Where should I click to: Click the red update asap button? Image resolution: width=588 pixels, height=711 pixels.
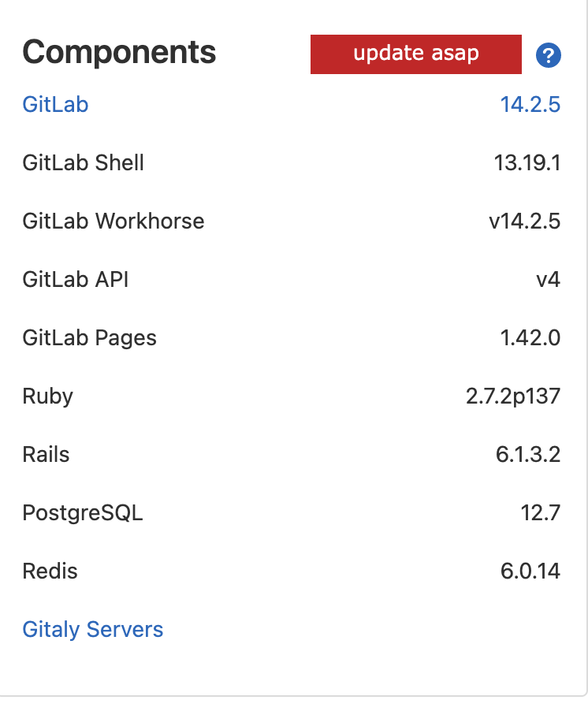pyautogui.click(x=415, y=54)
